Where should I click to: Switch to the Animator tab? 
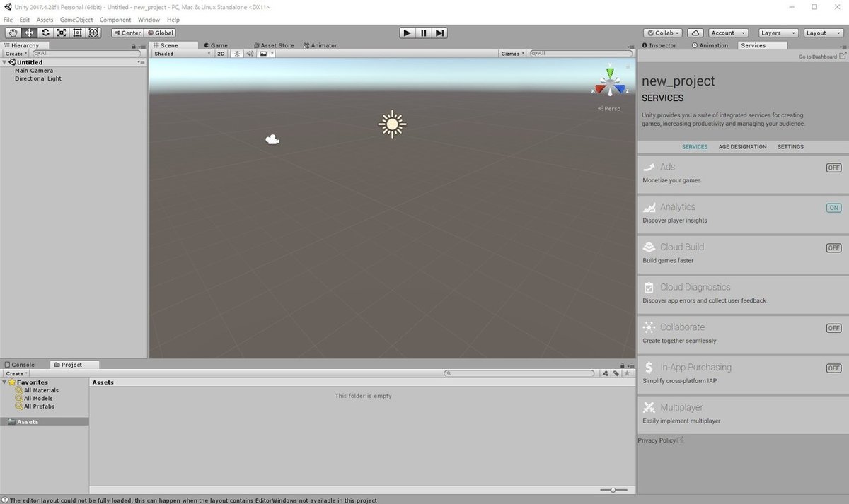pyautogui.click(x=320, y=45)
